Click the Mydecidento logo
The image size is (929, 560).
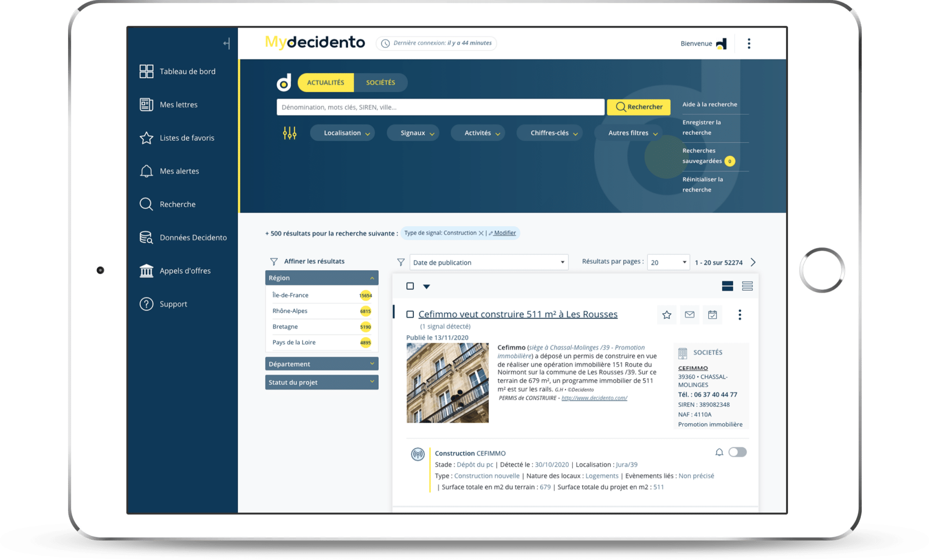pos(315,43)
